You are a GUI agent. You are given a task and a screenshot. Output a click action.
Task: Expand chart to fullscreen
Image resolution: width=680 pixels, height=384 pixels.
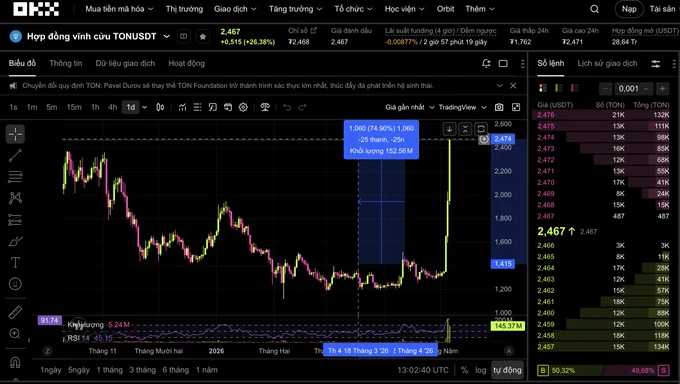pyautogui.click(x=516, y=107)
